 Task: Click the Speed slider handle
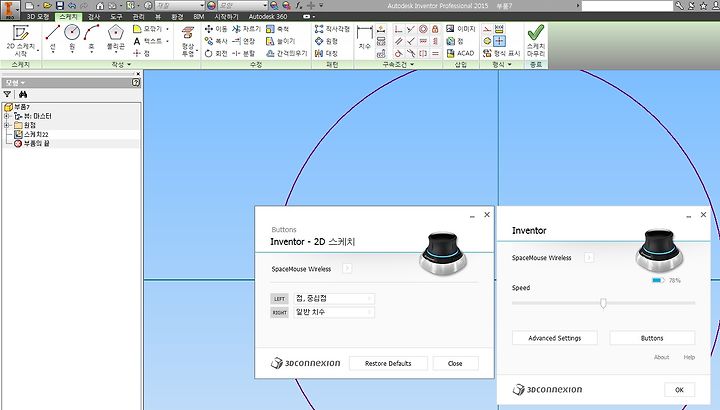(603, 303)
